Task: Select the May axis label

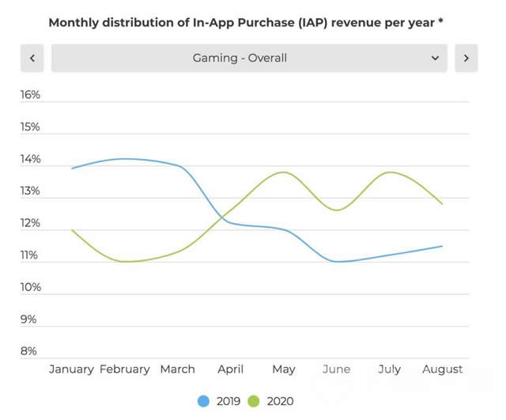Action: (283, 369)
